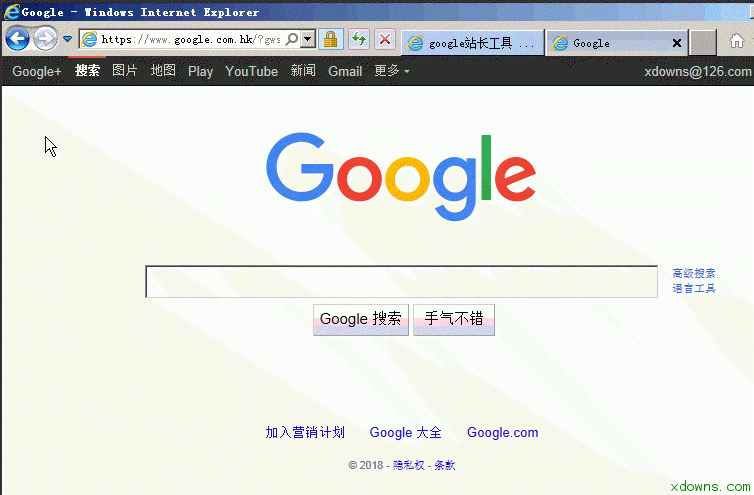This screenshot has width=754, height=495.
Task: Expand the address bar autocomplete dropdown
Action: [x=308, y=39]
